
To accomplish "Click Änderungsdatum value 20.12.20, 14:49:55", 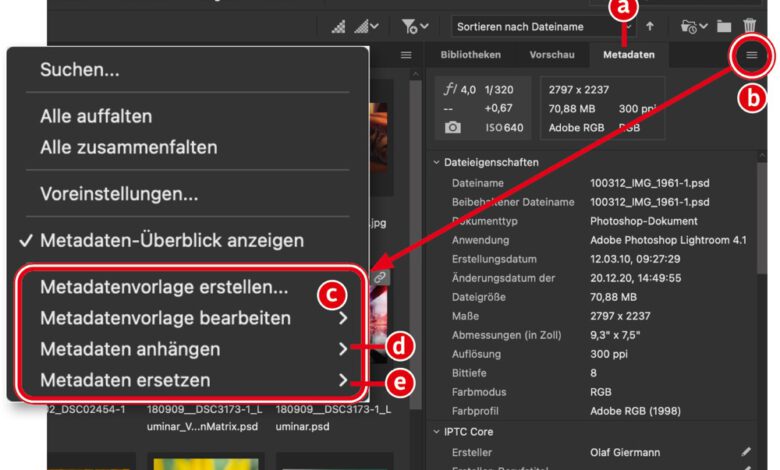I will coord(635,278).
